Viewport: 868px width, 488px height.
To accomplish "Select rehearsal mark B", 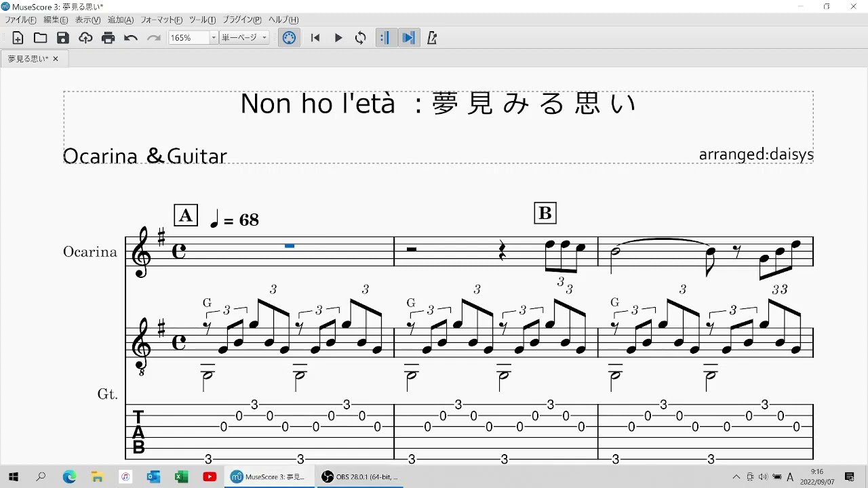I will pos(545,213).
